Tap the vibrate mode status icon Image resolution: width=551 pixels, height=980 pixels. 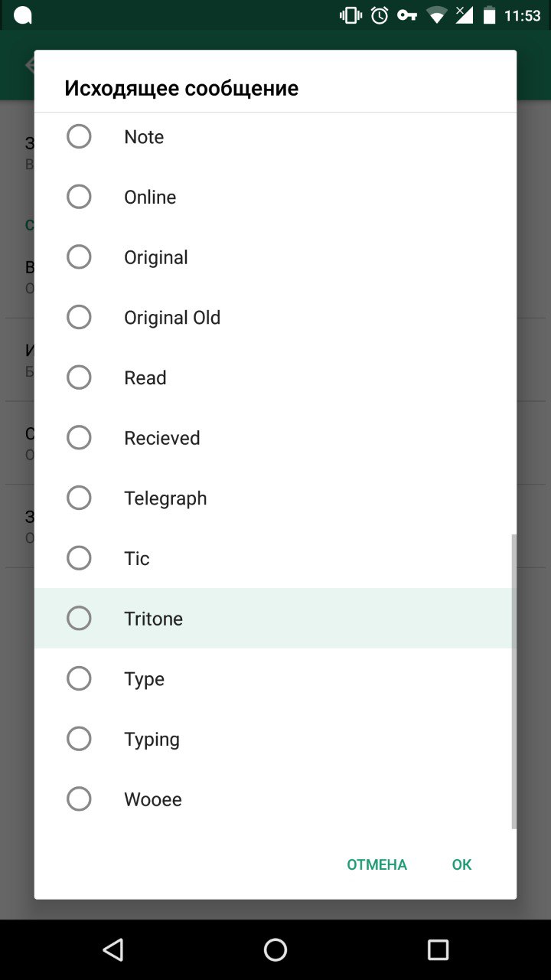pyautogui.click(x=350, y=15)
